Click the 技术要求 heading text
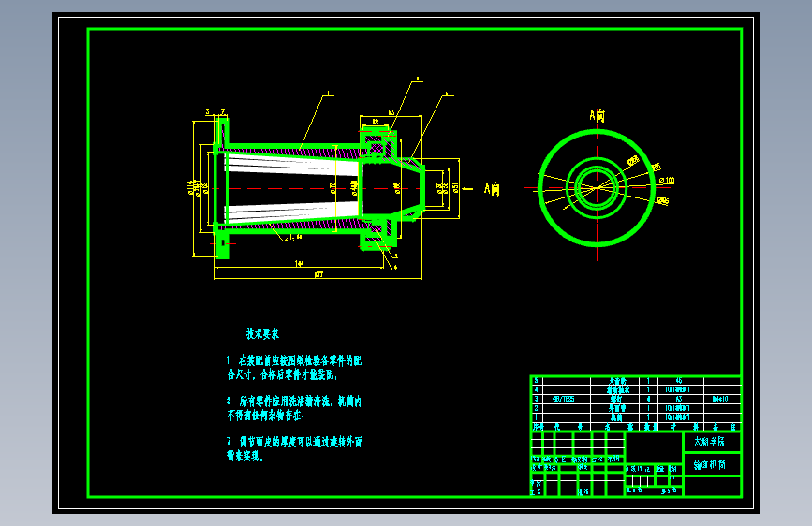812x526 pixels. [x=262, y=334]
